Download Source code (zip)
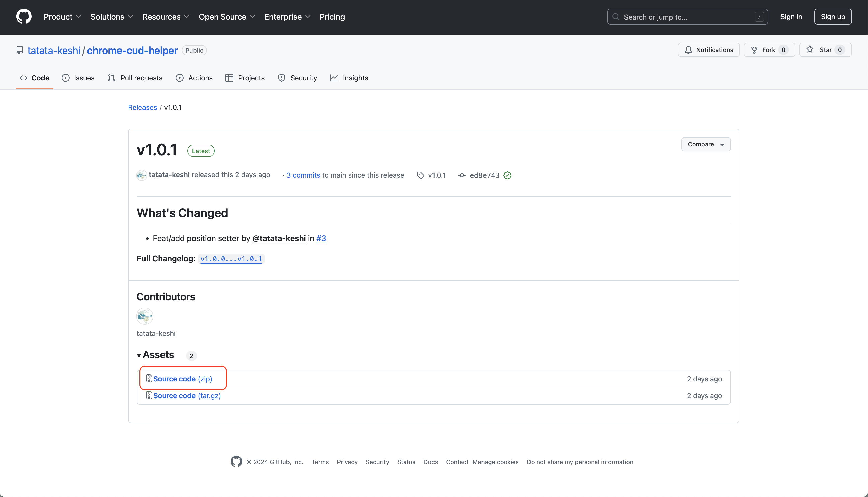The image size is (868, 497). point(183,379)
